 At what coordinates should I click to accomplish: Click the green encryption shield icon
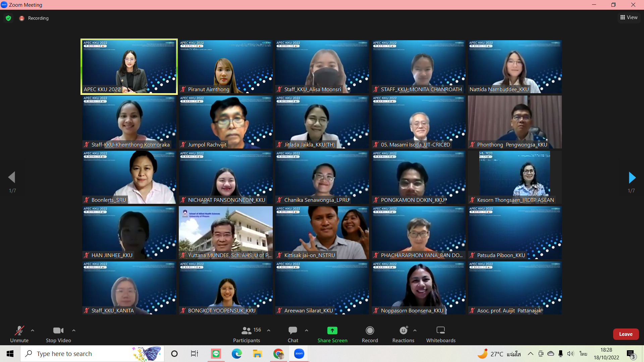(x=8, y=18)
